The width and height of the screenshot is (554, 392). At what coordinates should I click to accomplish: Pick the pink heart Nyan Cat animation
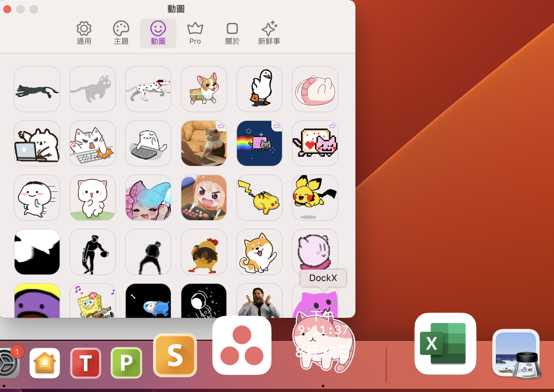(315, 143)
